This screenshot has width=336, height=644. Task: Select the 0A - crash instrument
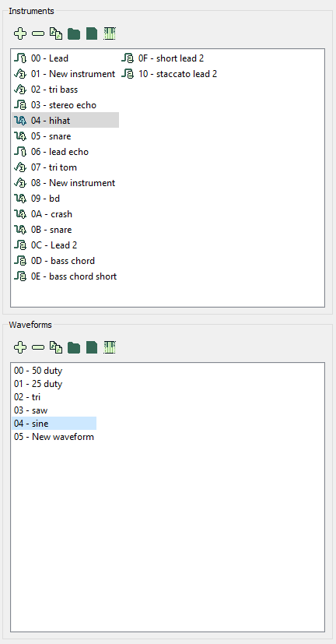coord(65,214)
